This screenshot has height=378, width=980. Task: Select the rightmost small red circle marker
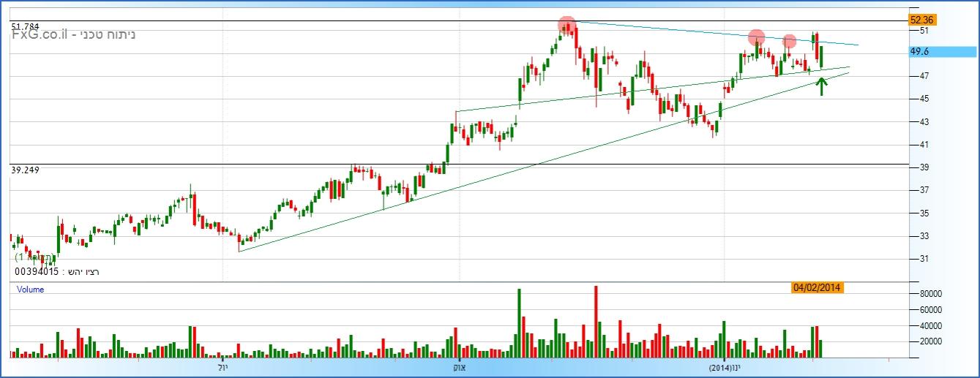point(789,42)
